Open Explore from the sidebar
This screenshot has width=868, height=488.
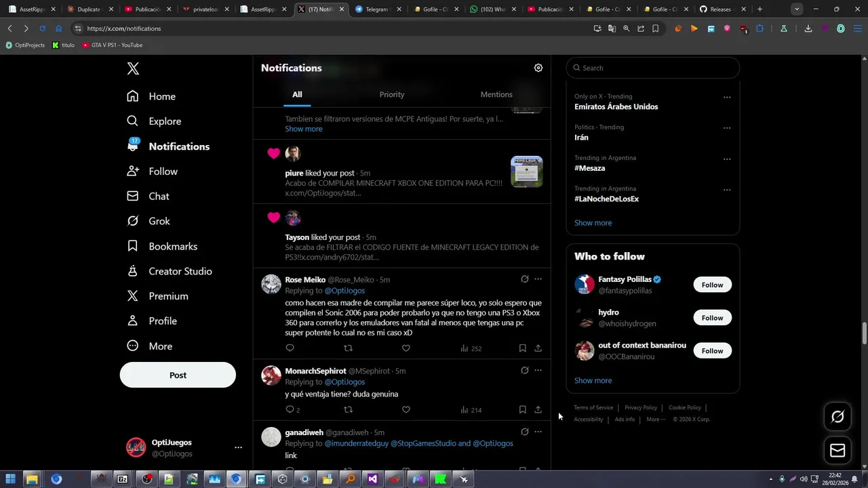point(154,121)
